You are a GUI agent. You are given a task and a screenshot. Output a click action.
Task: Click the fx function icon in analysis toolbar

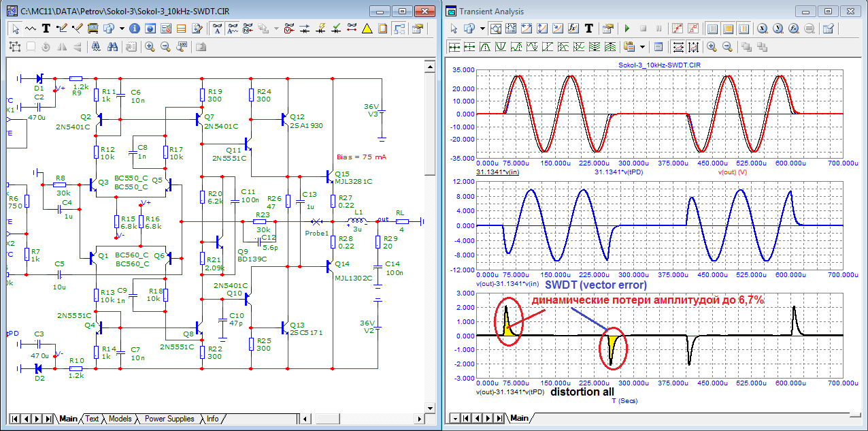pyautogui.click(x=572, y=29)
